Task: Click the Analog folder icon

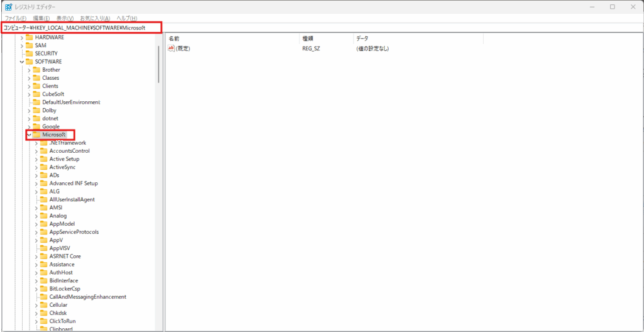Action: [x=43, y=215]
